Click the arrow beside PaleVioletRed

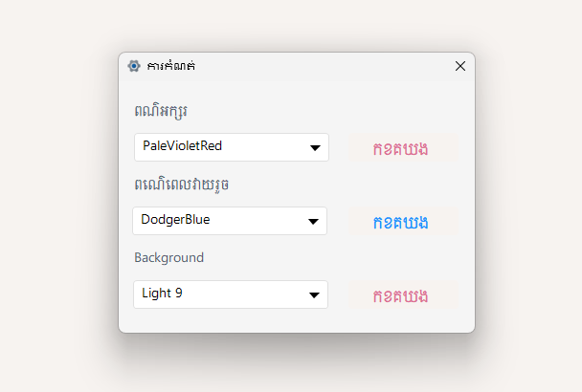click(315, 148)
